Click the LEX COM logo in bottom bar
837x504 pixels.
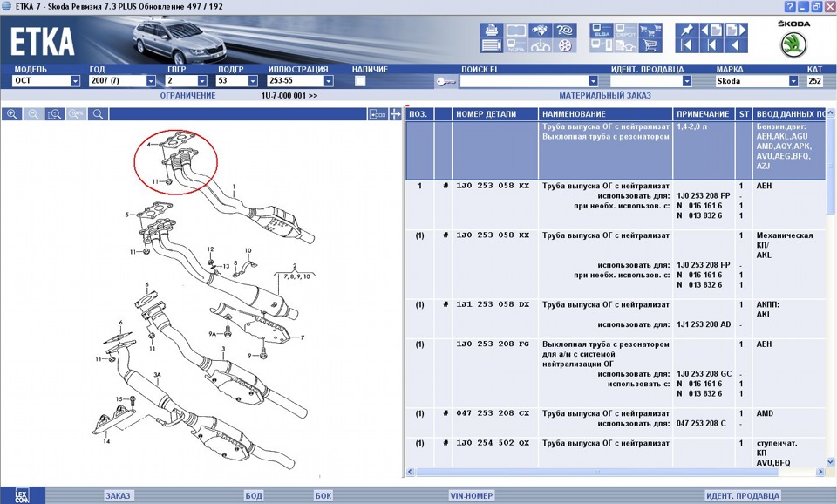[21, 496]
